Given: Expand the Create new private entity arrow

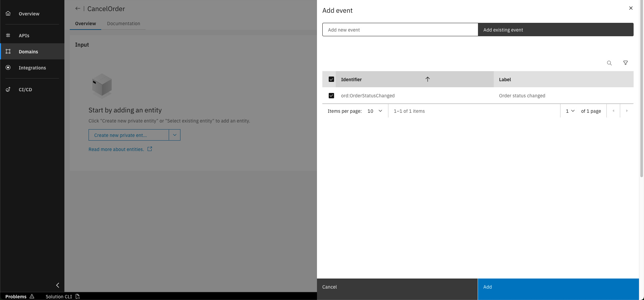Looking at the screenshot, I should click(175, 135).
